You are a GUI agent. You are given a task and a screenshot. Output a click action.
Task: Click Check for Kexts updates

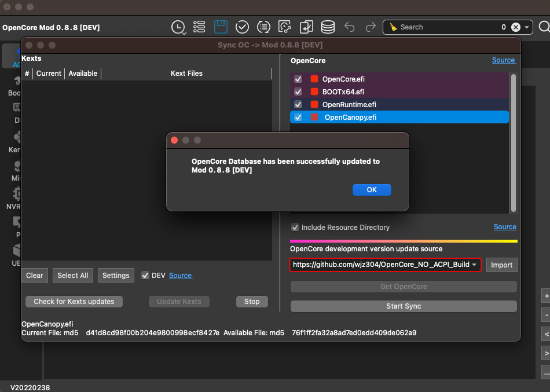click(74, 302)
